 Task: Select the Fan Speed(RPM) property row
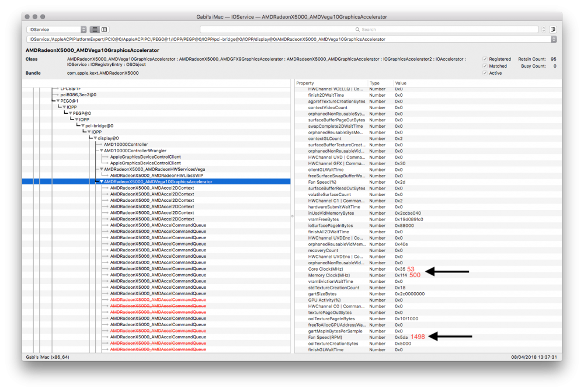[428, 337]
